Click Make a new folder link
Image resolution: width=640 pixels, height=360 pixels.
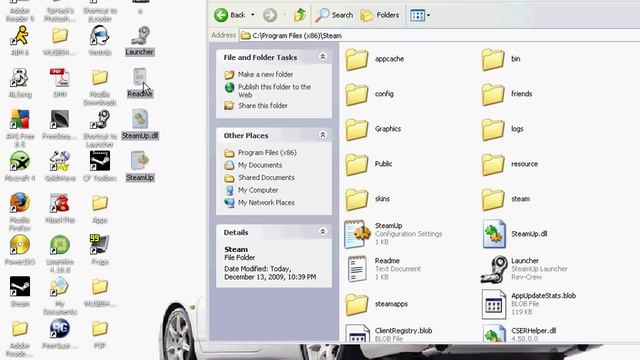tap(265, 74)
